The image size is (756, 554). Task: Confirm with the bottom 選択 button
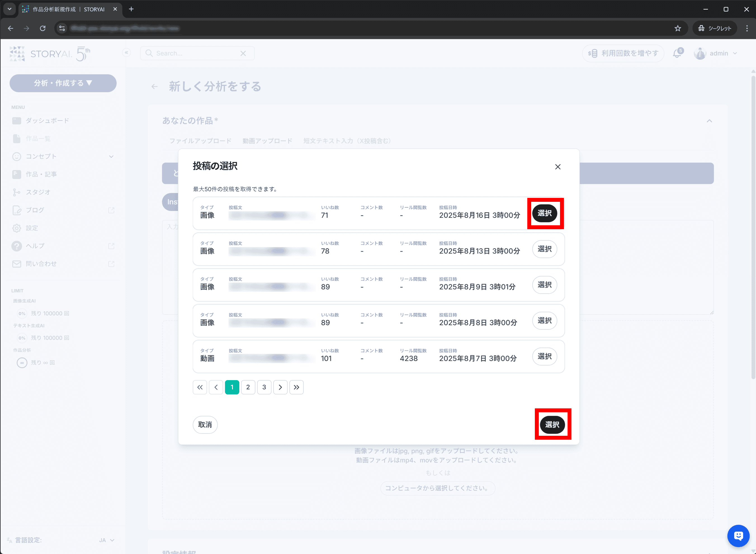coord(552,425)
